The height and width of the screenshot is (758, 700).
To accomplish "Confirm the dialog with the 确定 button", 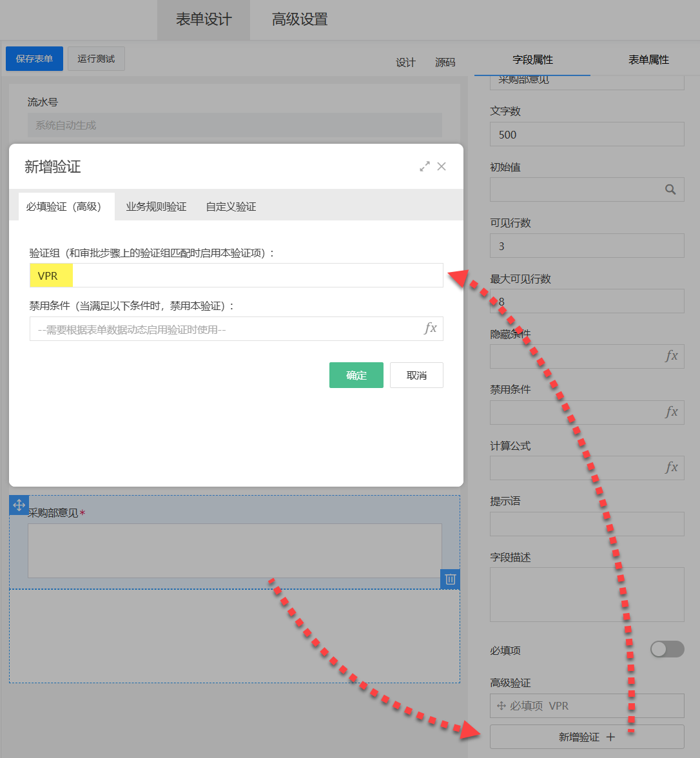I will pyautogui.click(x=356, y=374).
